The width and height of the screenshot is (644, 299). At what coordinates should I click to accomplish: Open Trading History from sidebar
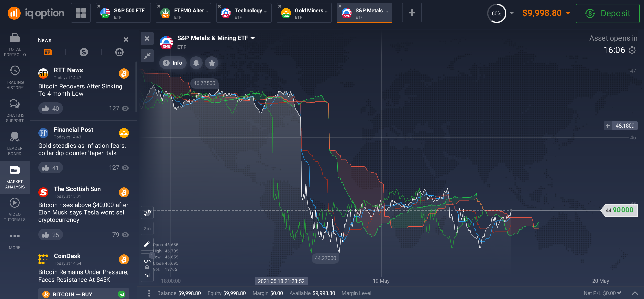tap(15, 78)
